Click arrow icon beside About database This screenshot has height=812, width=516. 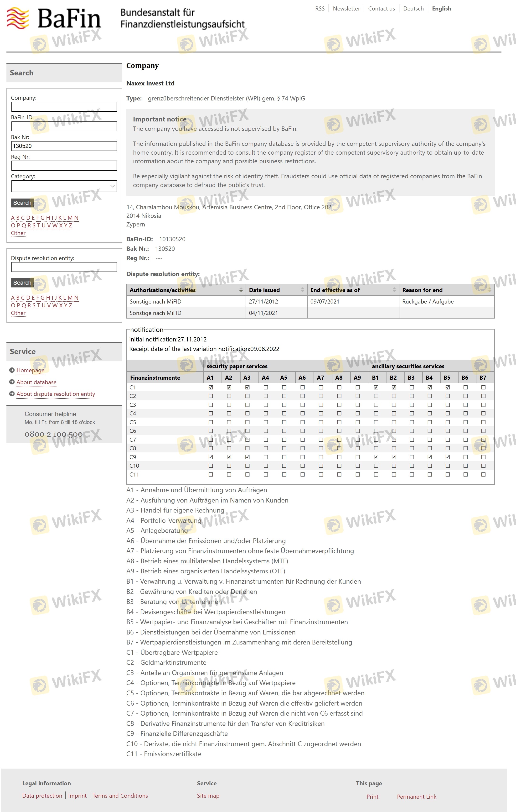coord(12,382)
